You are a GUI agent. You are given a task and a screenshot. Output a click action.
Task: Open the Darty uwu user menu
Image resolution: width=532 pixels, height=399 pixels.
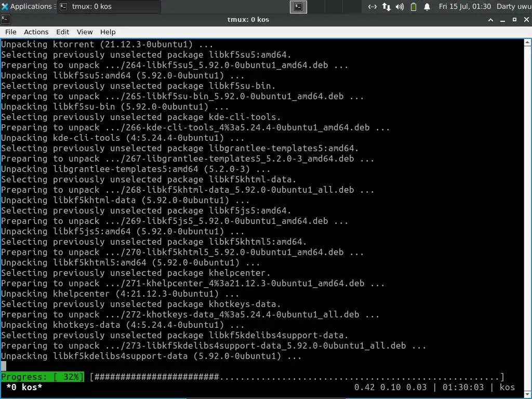514,6
